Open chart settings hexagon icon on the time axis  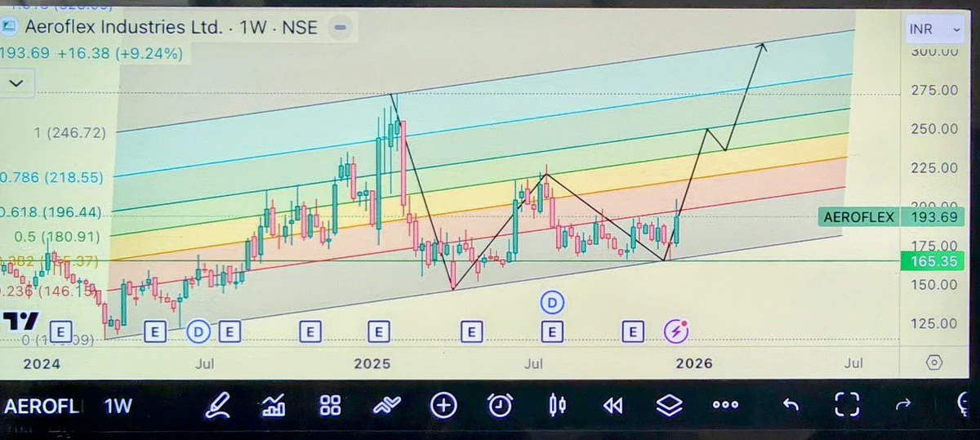(935, 362)
